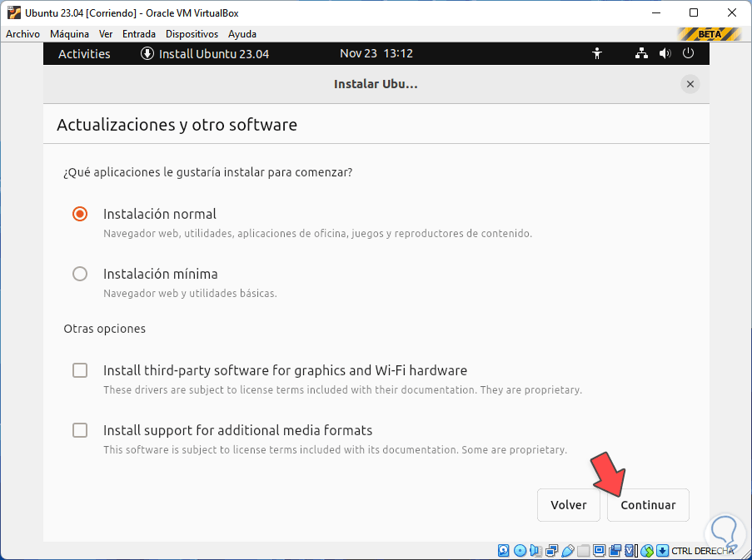
Task: Close the Instalar Ubuntu installer dialog
Action: click(690, 84)
